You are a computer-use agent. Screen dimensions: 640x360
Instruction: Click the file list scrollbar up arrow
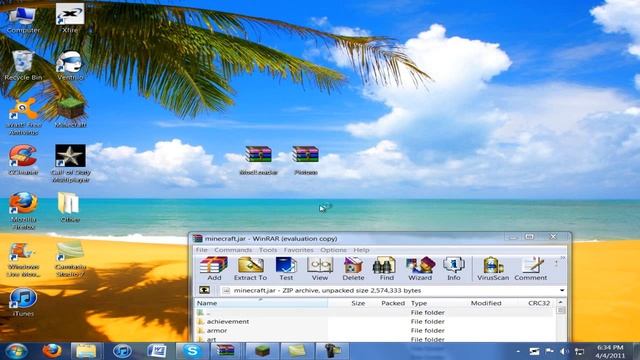(x=560, y=302)
